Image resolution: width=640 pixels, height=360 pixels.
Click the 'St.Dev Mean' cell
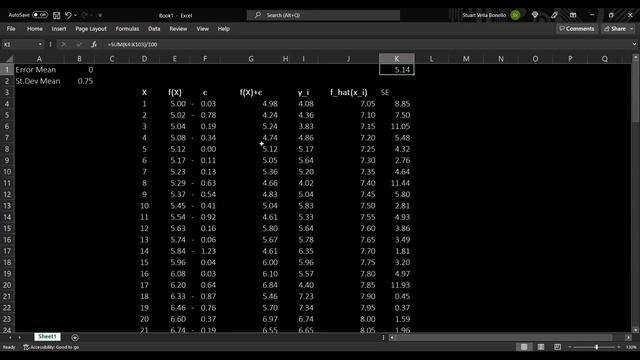click(39, 81)
